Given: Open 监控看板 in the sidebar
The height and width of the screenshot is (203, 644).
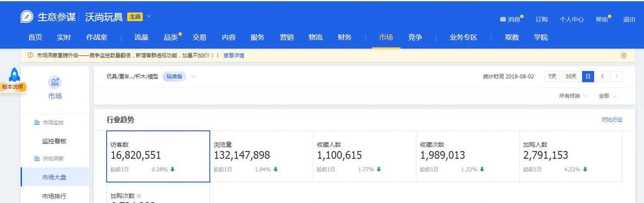Looking at the screenshot, I should [54, 142].
